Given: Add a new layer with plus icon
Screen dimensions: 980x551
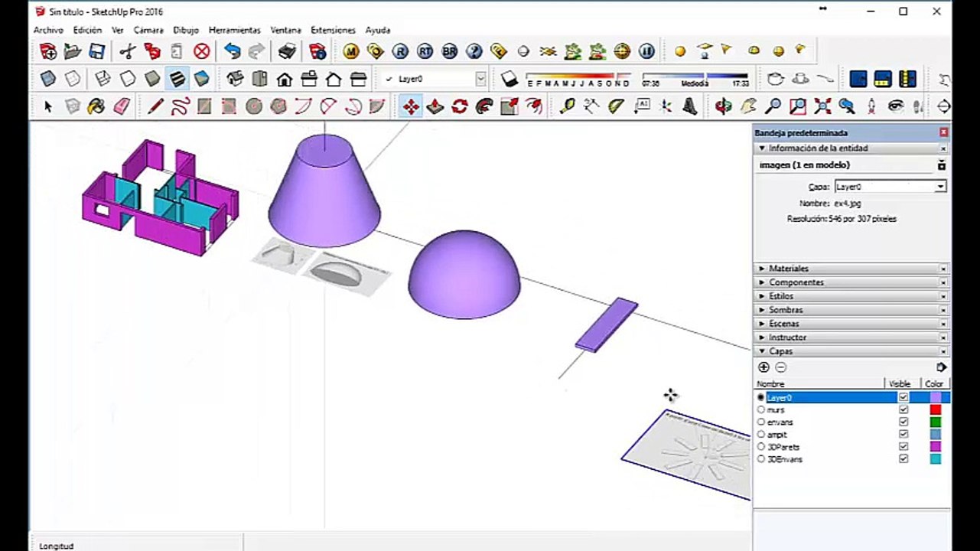Looking at the screenshot, I should [x=763, y=367].
